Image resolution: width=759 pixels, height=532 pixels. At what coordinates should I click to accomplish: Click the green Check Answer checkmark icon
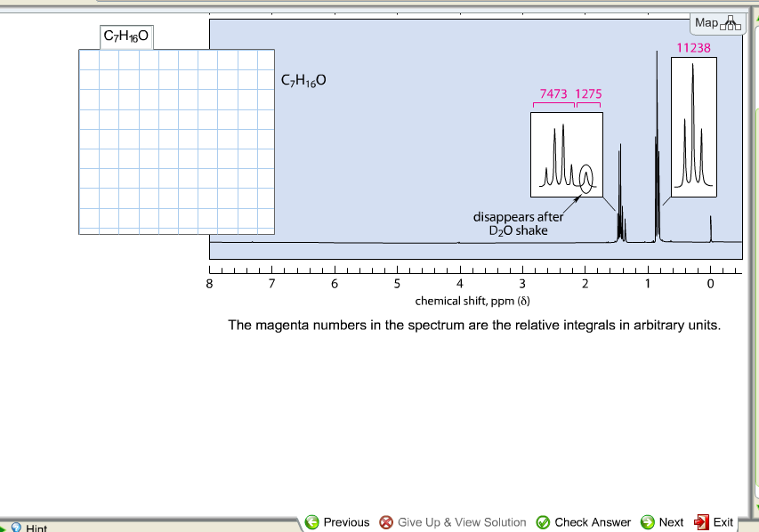pos(541,522)
